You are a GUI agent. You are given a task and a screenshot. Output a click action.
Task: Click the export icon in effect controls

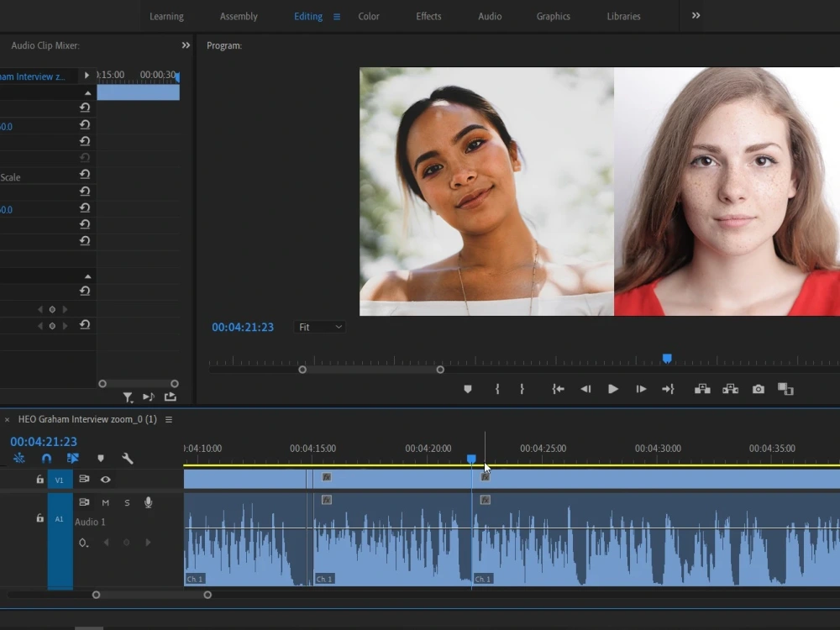tap(171, 396)
